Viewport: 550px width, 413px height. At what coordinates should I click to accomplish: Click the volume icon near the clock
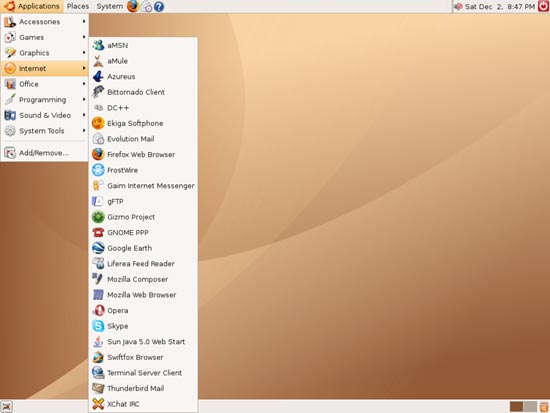click(x=458, y=7)
